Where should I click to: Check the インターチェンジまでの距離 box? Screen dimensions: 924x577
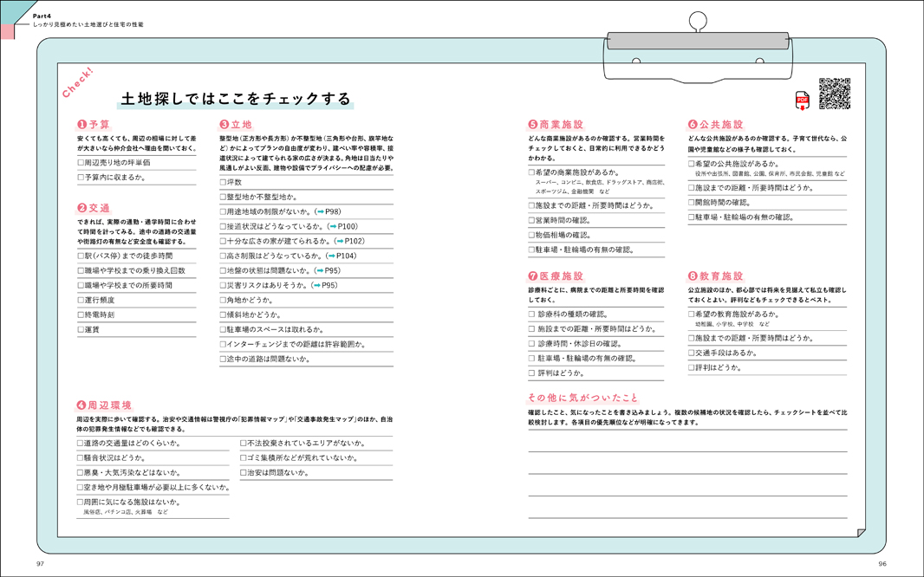click(x=224, y=345)
